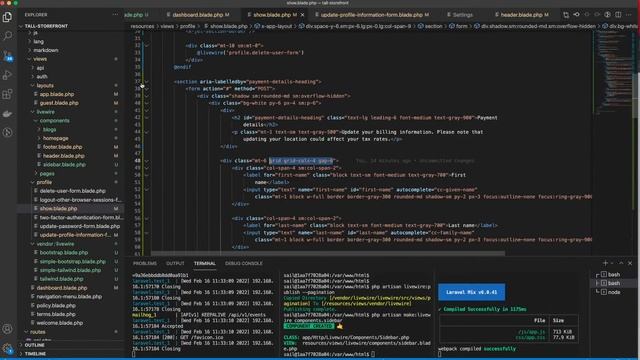Open the editor's More Actions ellipsis

(x=629, y=15)
